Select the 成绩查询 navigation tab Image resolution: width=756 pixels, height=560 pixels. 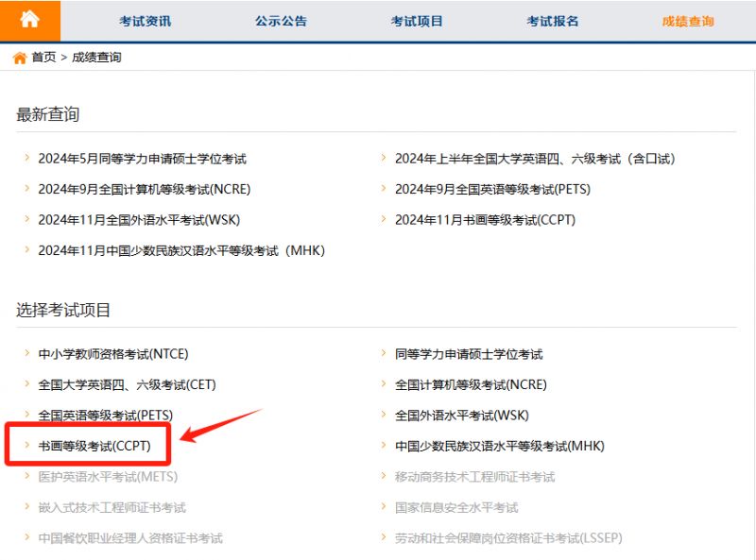[x=688, y=21]
